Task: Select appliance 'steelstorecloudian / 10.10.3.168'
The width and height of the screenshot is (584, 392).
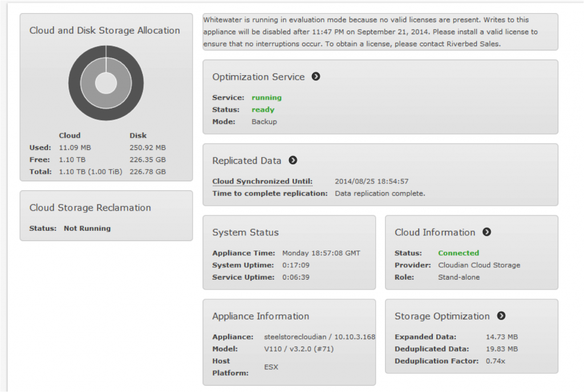Action: pos(319,337)
